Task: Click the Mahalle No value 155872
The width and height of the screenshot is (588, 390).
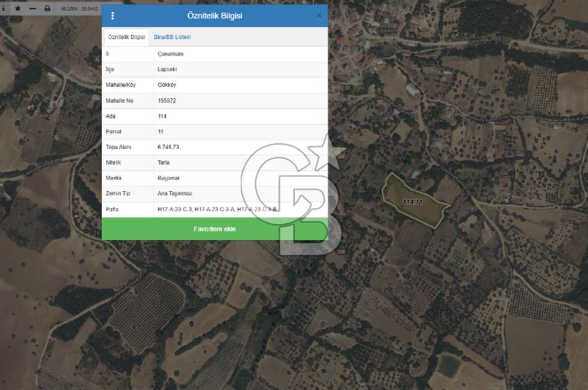Action: 166,101
